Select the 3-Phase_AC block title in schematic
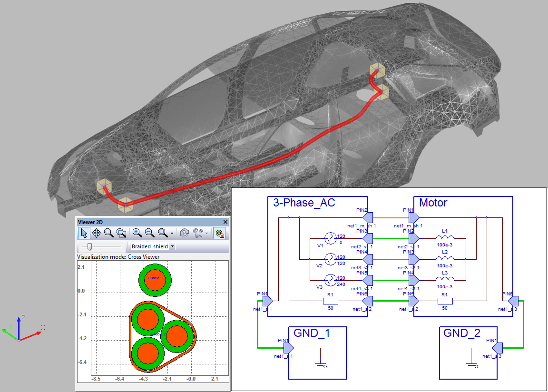 pyautogui.click(x=304, y=203)
